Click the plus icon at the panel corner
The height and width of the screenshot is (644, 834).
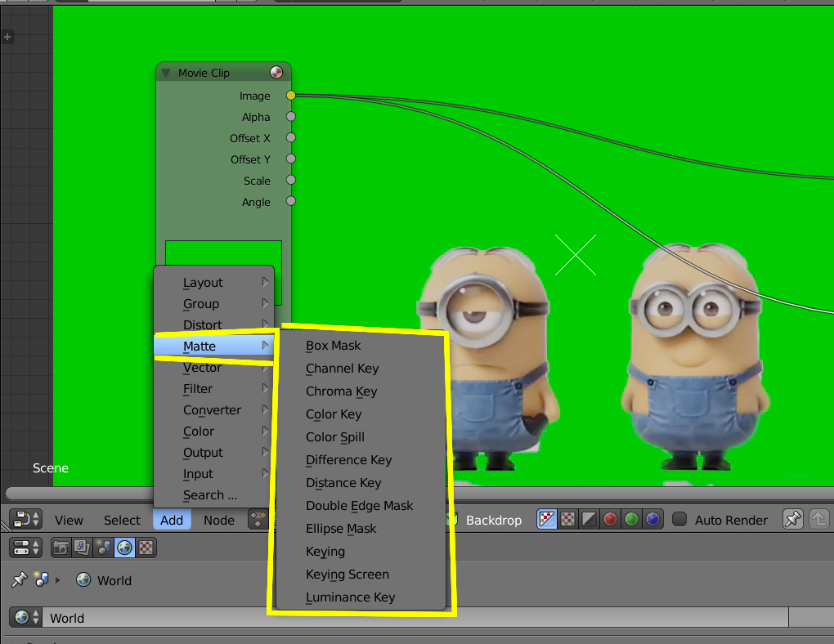(x=7, y=37)
